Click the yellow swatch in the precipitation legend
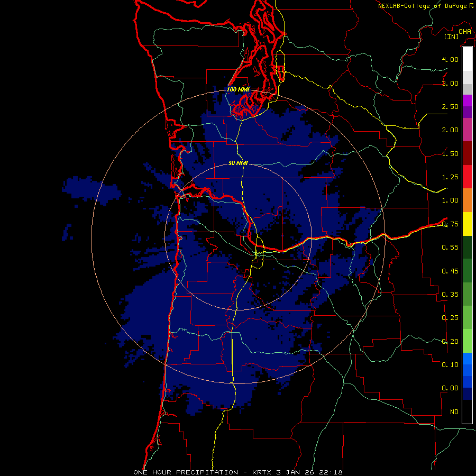 pyautogui.click(x=467, y=224)
